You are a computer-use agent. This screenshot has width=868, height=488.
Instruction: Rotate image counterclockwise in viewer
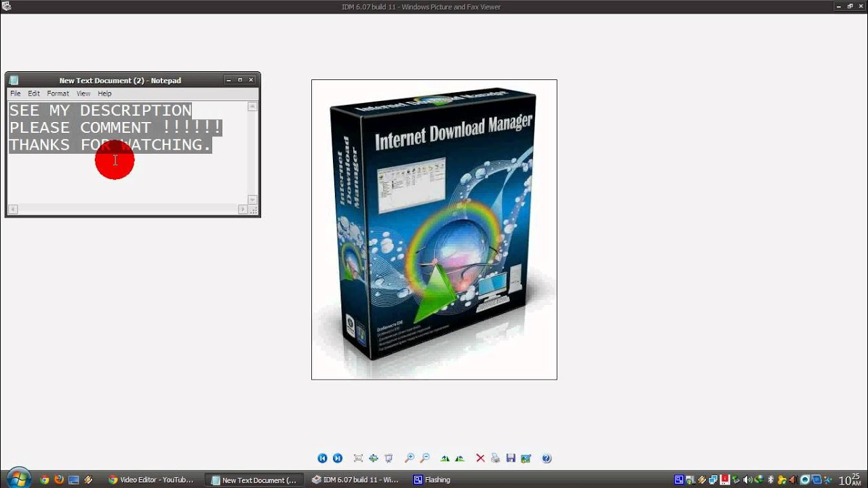(460, 458)
